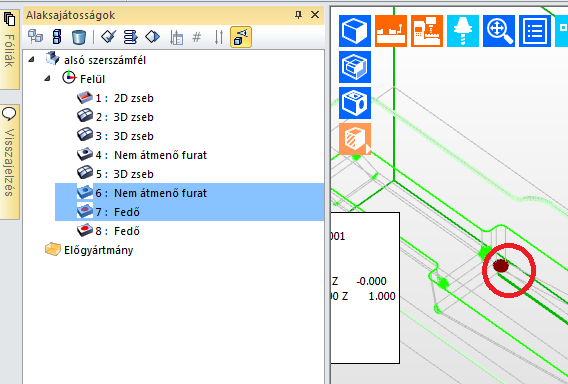Toggle the up-down sort arrows icon

(218, 37)
